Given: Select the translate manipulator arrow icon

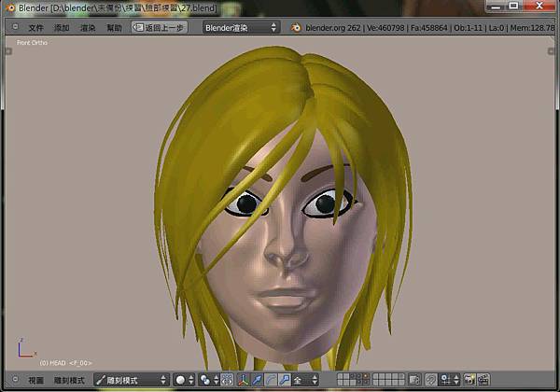Looking at the screenshot, I should pos(257,380).
